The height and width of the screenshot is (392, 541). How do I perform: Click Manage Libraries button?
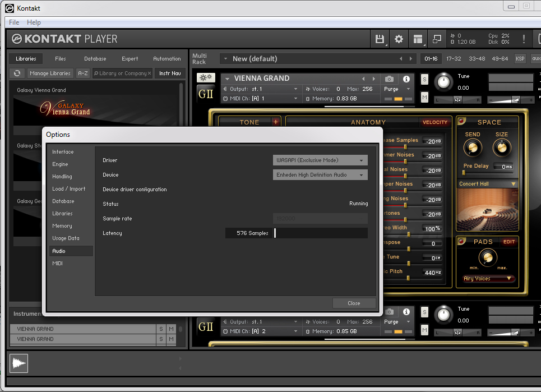tap(50, 73)
